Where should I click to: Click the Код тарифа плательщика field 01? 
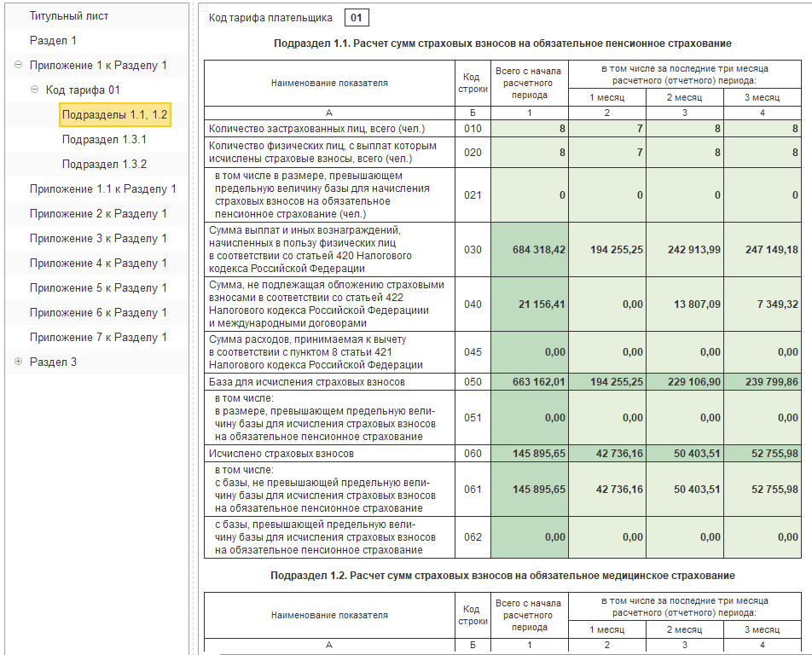tap(357, 18)
